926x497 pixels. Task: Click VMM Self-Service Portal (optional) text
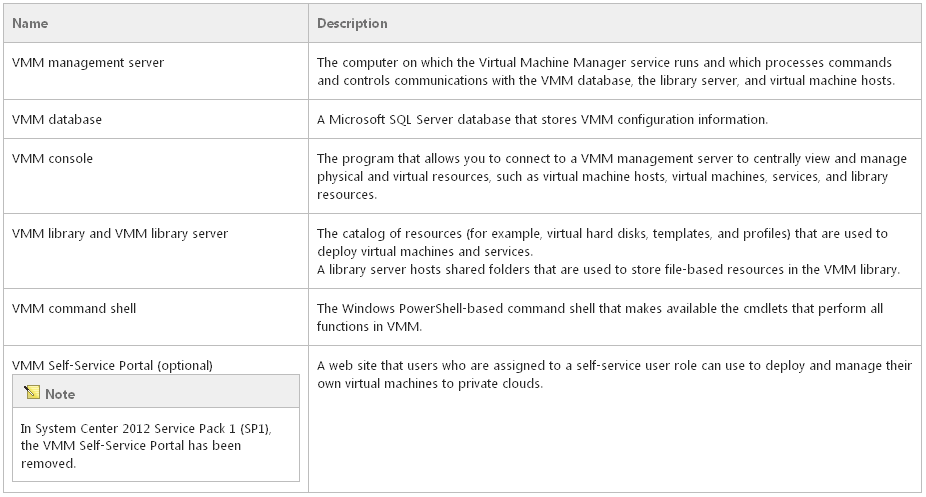tap(112, 365)
